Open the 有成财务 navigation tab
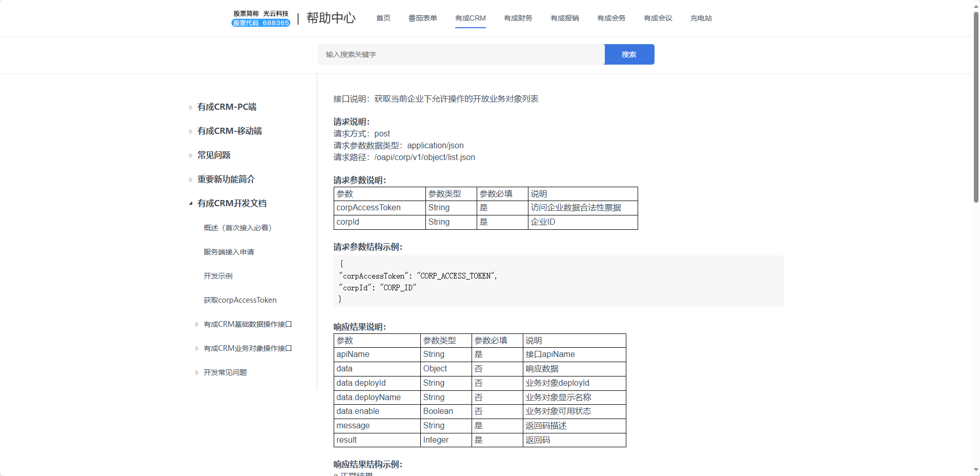 pyautogui.click(x=518, y=18)
